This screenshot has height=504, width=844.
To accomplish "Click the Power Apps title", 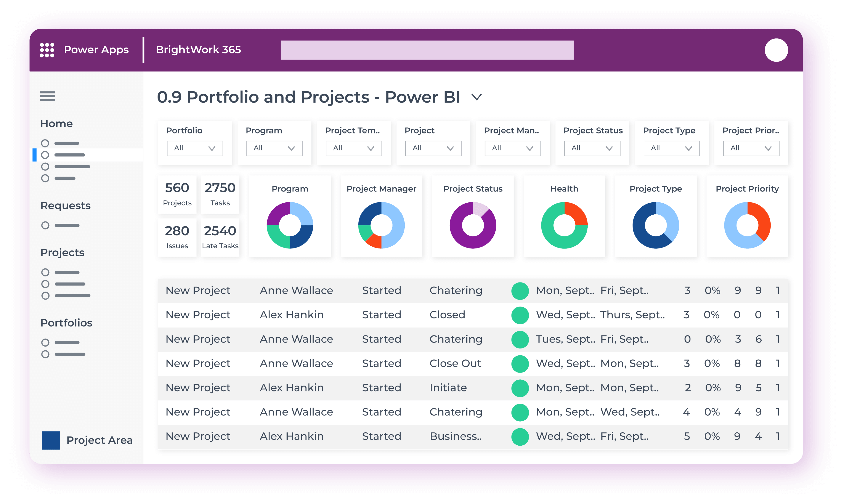I will point(96,50).
